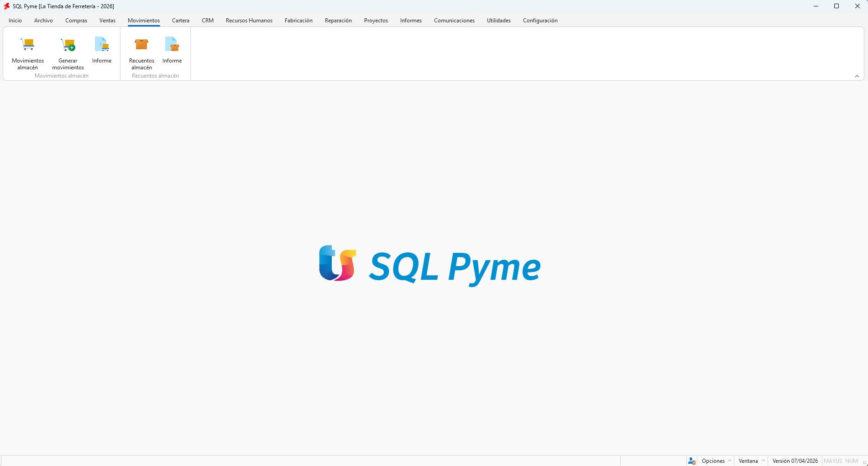This screenshot has width=868, height=466.
Task: Open the CRM ribbon tab
Action: point(208,21)
